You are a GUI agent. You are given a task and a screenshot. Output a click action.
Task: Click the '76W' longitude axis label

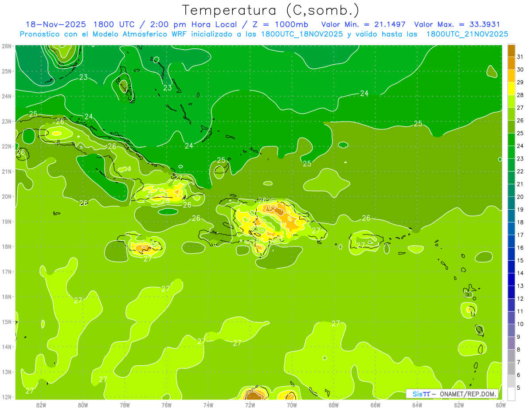[166, 405]
